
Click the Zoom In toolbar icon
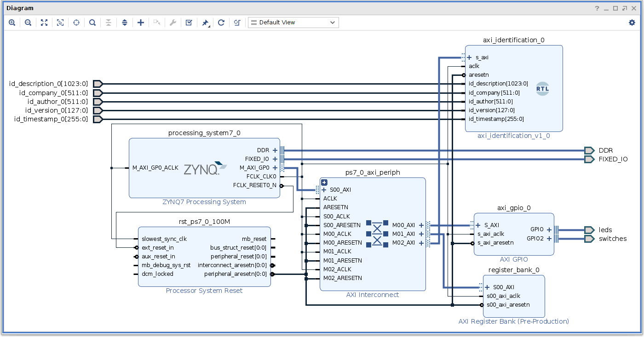[x=12, y=23]
